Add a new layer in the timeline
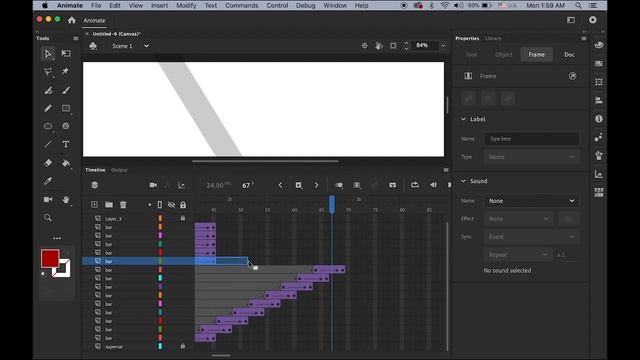This screenshot has width=640, height=360. pos(94,204)
